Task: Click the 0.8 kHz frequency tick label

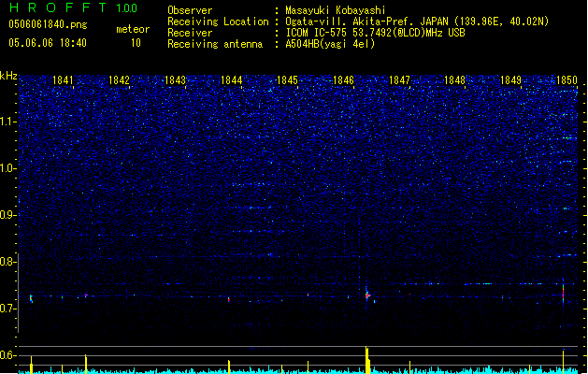Action: (x=7, y=262)
